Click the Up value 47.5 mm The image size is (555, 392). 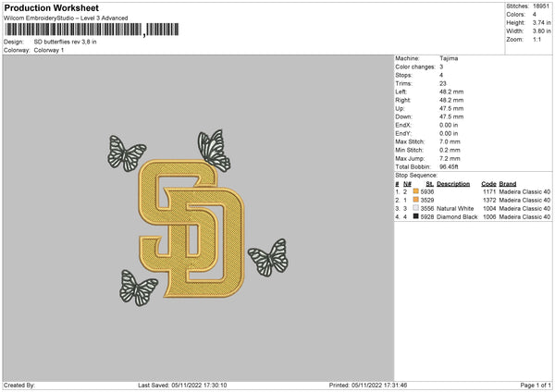[x=451, y=108]
